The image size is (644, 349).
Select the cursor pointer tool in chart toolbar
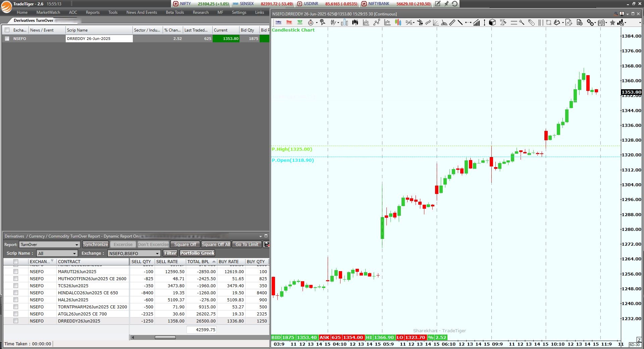pos(323,22)
